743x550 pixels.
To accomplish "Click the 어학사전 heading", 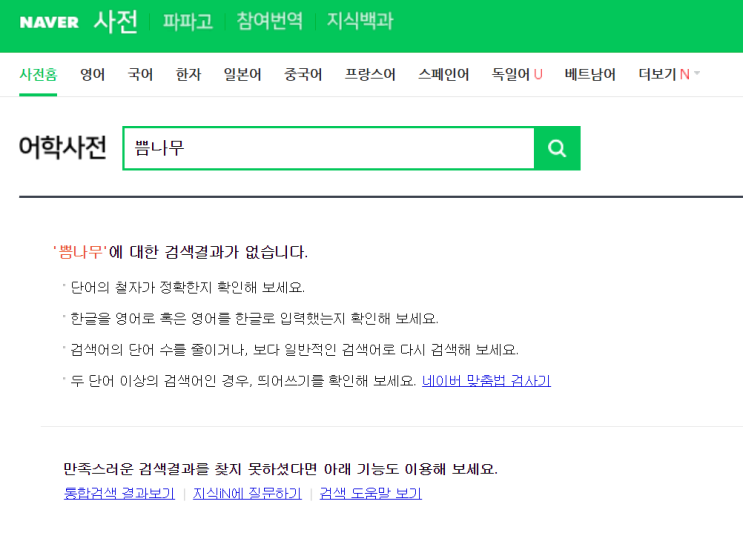I will click(63, 147).
